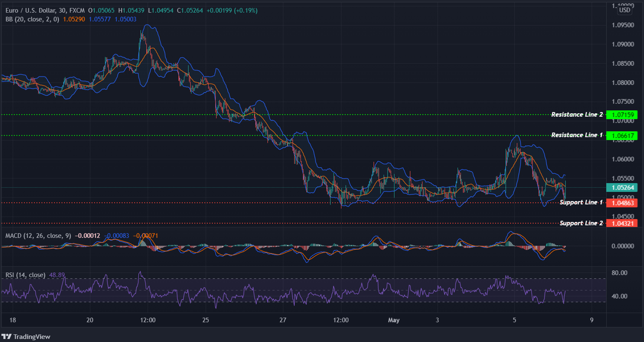Click the May label on time axis
This screenshot has width=644, height=342.
pyautogui.click(x=394, y=320)
